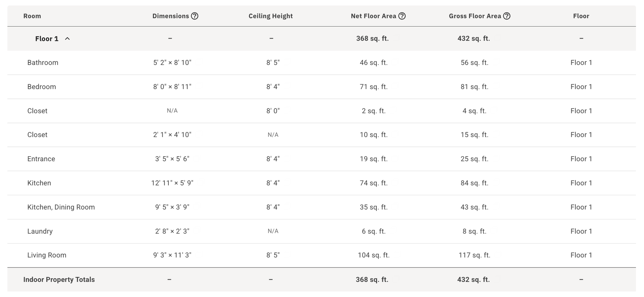This screenshot has width=644, height=297.
Task: Select the Kitchen, Dining Room row
Action: pyautogui.click(x=322, y=207)
